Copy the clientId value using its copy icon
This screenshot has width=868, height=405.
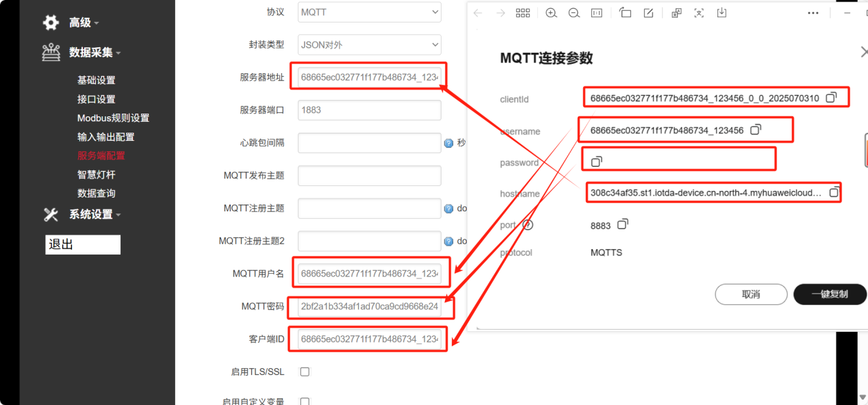tap(832, 97)
